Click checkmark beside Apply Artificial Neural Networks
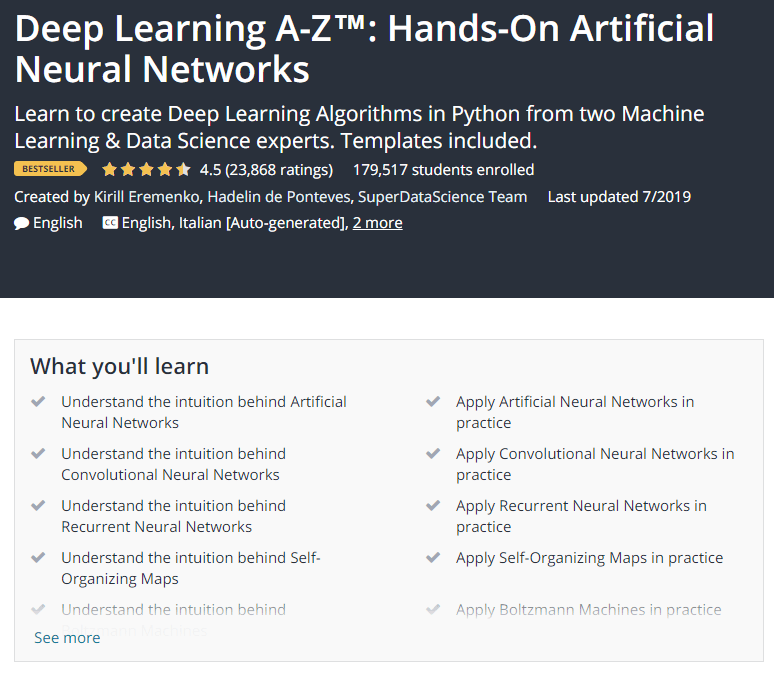Image resolution: width=774 pixels, height=677 pixels. click(433, 402)
